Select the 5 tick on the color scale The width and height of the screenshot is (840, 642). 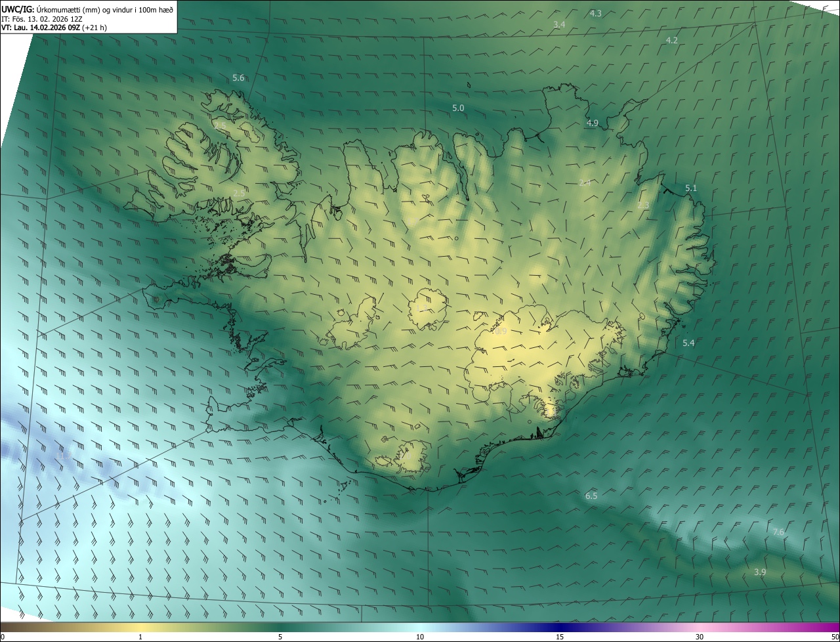point(280,637)
